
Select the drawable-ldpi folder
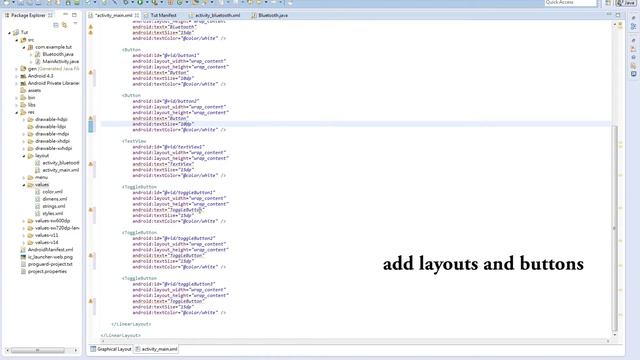click(x=47, y=127)
